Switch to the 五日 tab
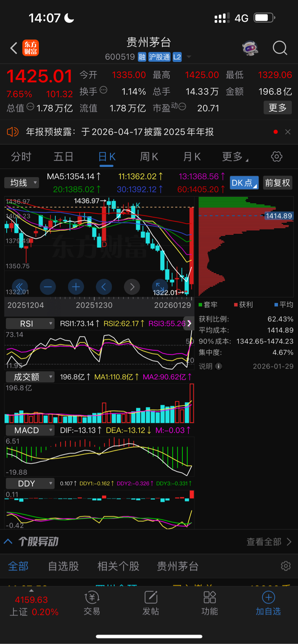 63,157
